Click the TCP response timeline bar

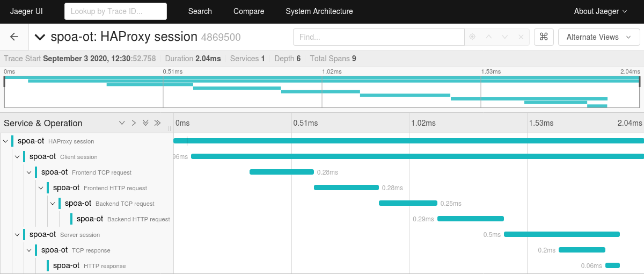(x=582, y=250)
